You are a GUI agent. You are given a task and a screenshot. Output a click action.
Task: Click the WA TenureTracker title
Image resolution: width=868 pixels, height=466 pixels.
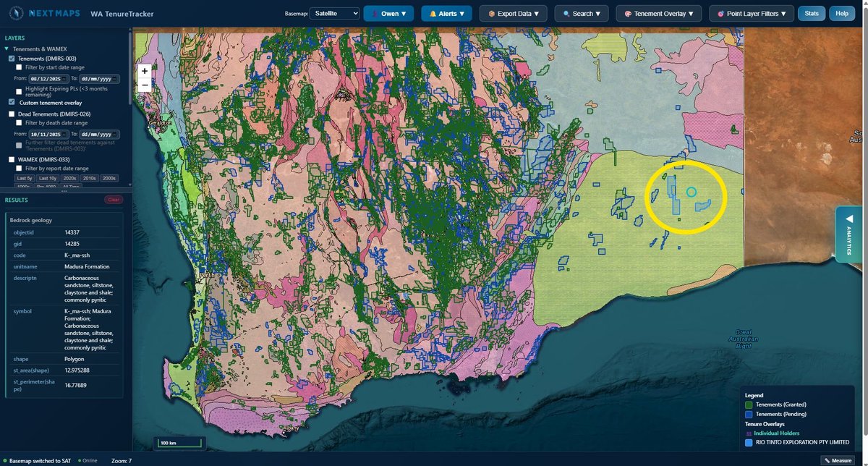(121, 13)
